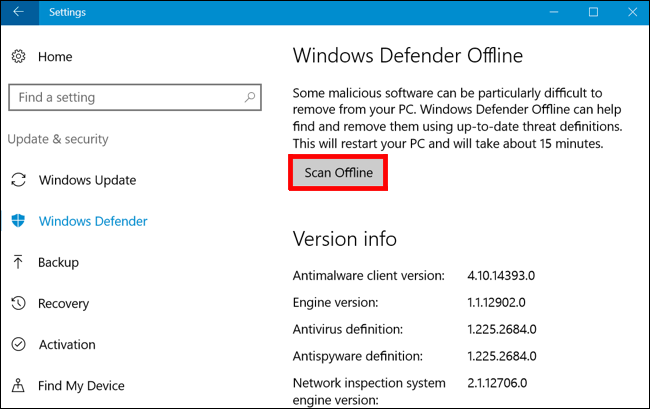Click Engine version value 1.1.12902.0
Viewport: 650px width, 409px height.
[x=496, y=303]
